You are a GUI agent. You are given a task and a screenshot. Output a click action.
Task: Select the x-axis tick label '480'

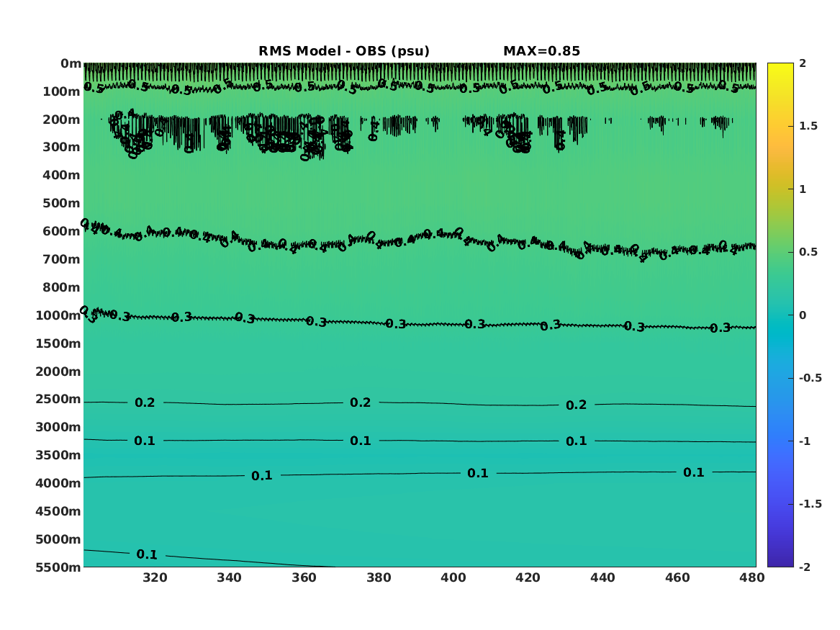752,577
